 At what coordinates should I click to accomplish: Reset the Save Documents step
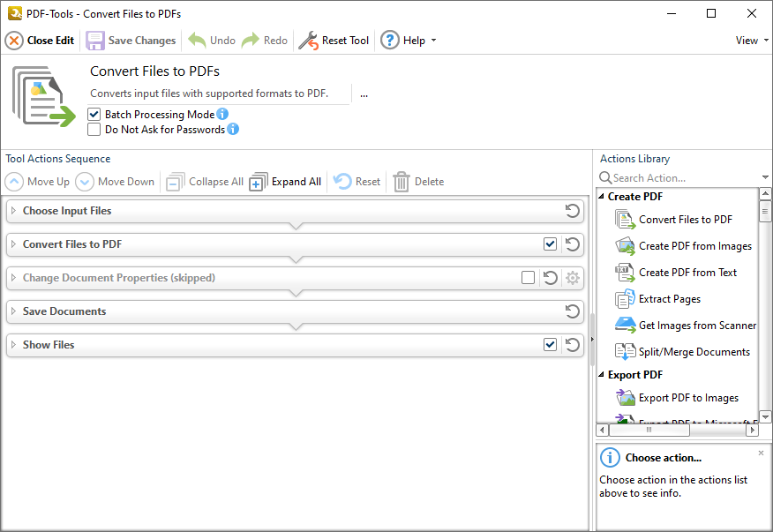[573, 311]
